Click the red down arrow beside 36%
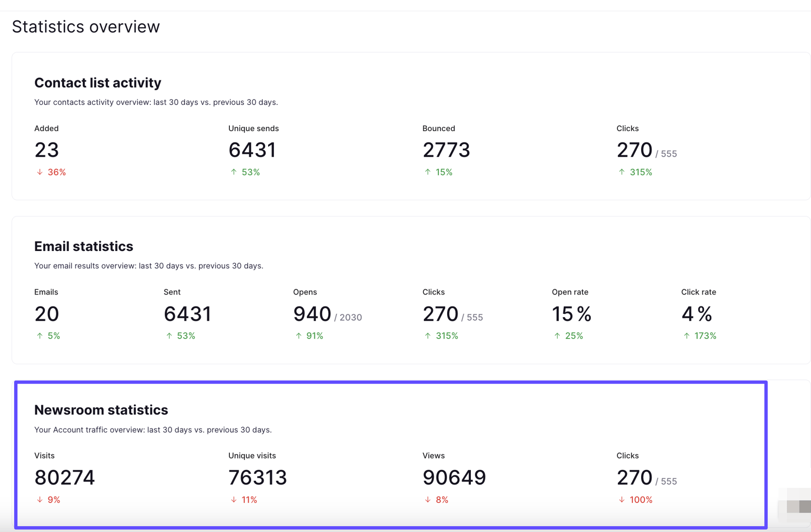811x532 pixels. coord(40,172)
